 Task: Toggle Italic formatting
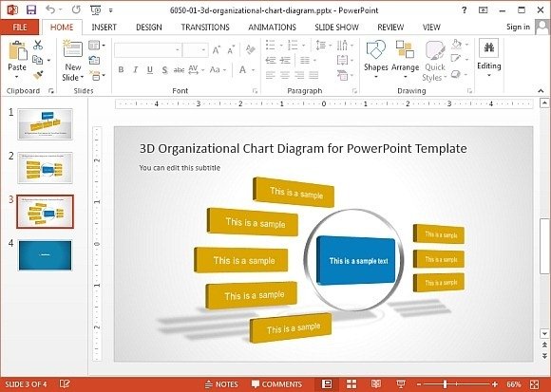pos(135,70)
